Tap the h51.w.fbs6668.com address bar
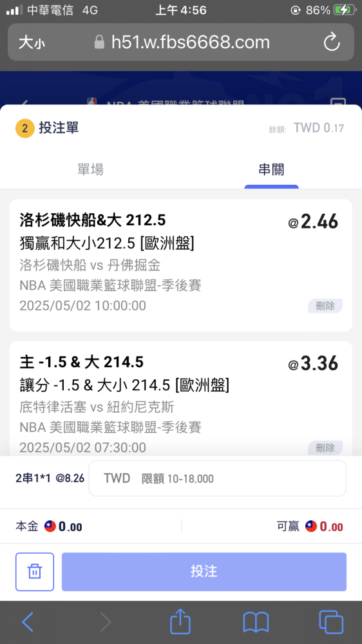Screen dimensions: 362x644 pos(181,43)
